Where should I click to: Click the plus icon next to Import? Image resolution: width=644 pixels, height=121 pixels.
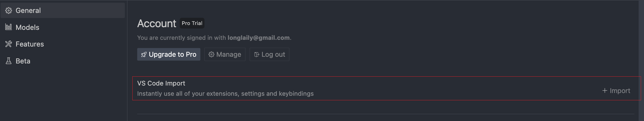coord(605,91)
